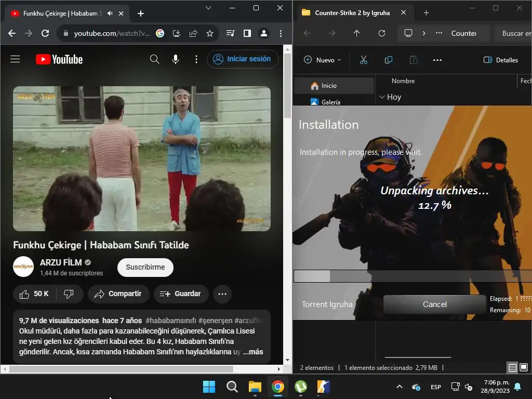This screenshot has width=532, height=399.
Task: Collapse the Hoy group
Action: tap(382, 97)
